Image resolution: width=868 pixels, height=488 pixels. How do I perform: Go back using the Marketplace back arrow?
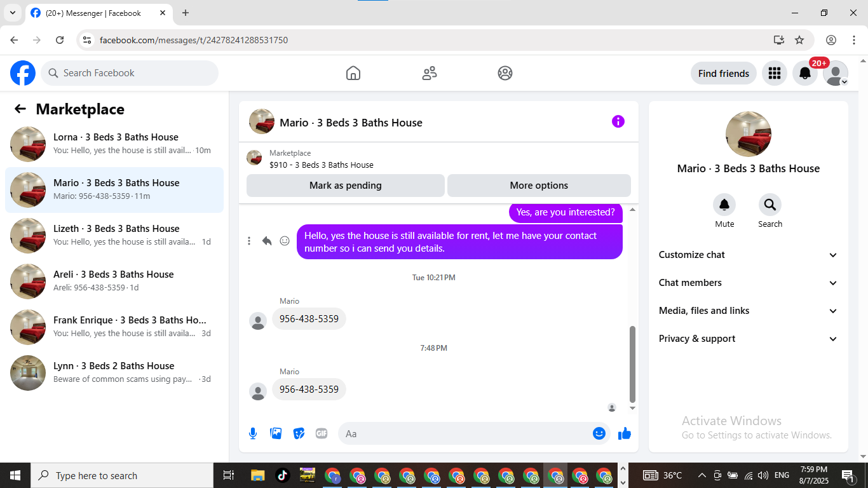pos(20,109)
